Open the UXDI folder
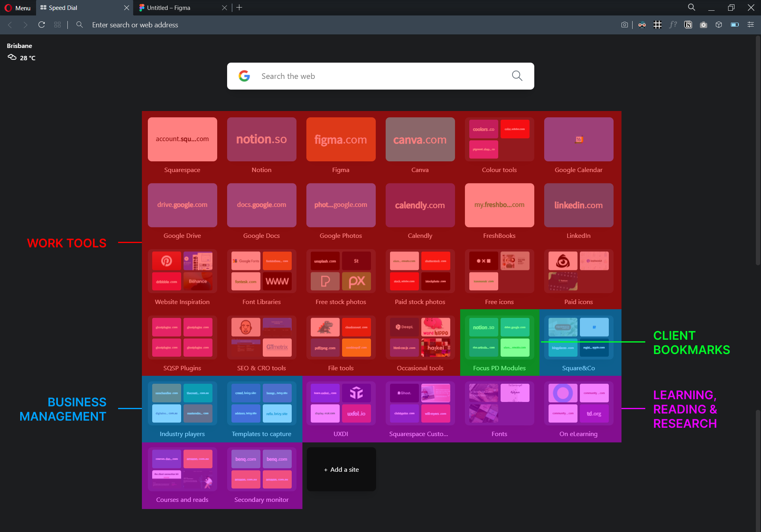The height and width of the screenshot is (532, 761). pyautogui.click(x=341, y=403)
